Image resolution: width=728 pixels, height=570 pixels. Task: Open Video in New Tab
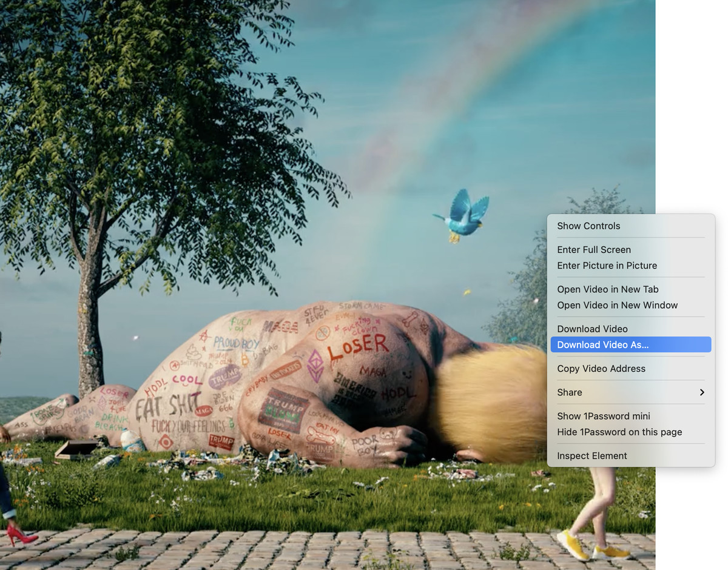(x=607, y=289)
